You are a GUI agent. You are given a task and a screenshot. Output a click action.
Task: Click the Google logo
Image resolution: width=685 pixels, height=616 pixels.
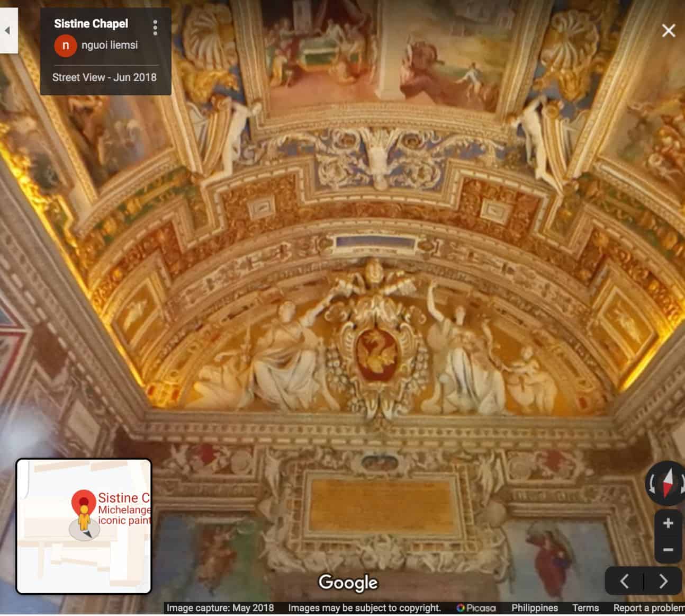pos(348,583)
